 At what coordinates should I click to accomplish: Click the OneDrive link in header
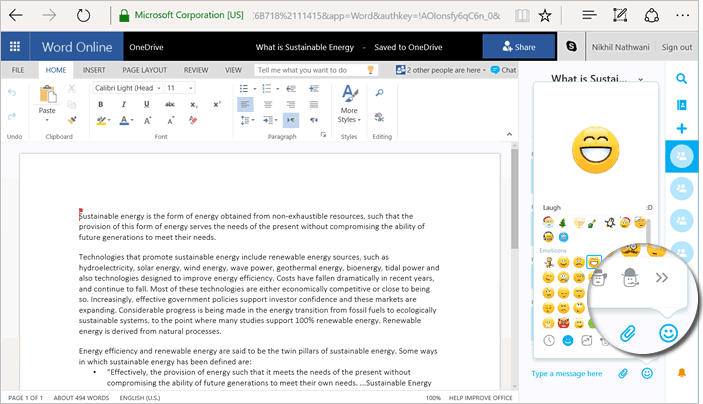[146, 47]
